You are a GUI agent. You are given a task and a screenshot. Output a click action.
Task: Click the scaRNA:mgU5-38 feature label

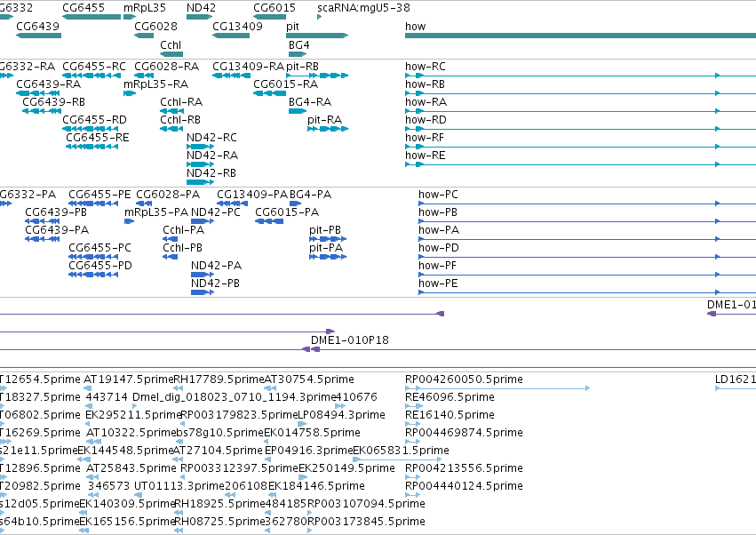tap(363, 8)
